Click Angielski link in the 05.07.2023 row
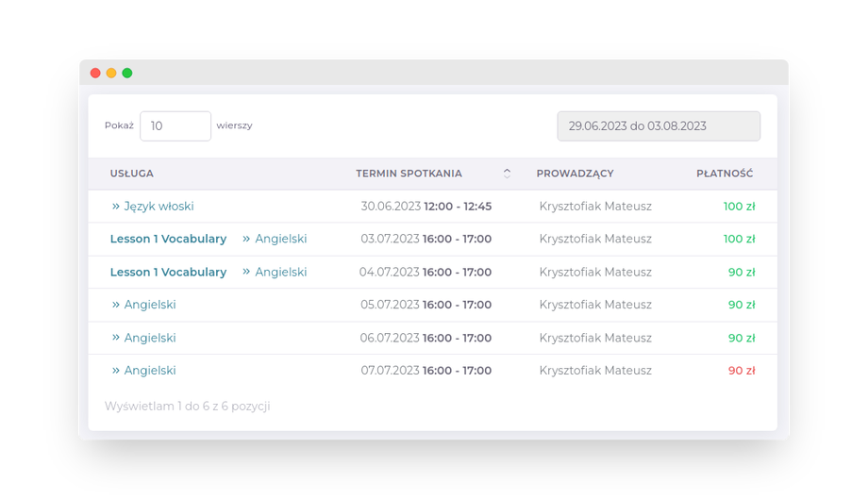 click(x=150, y=305)
